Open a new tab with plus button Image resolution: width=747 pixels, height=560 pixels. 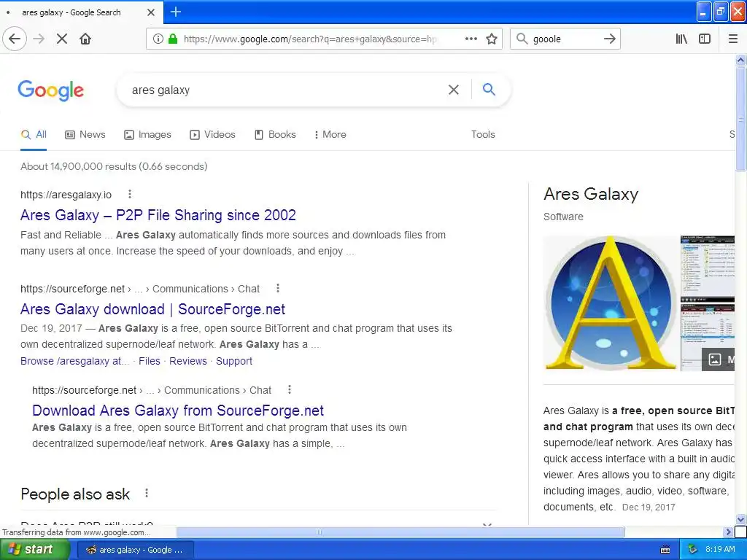click(x=176, y=12)
